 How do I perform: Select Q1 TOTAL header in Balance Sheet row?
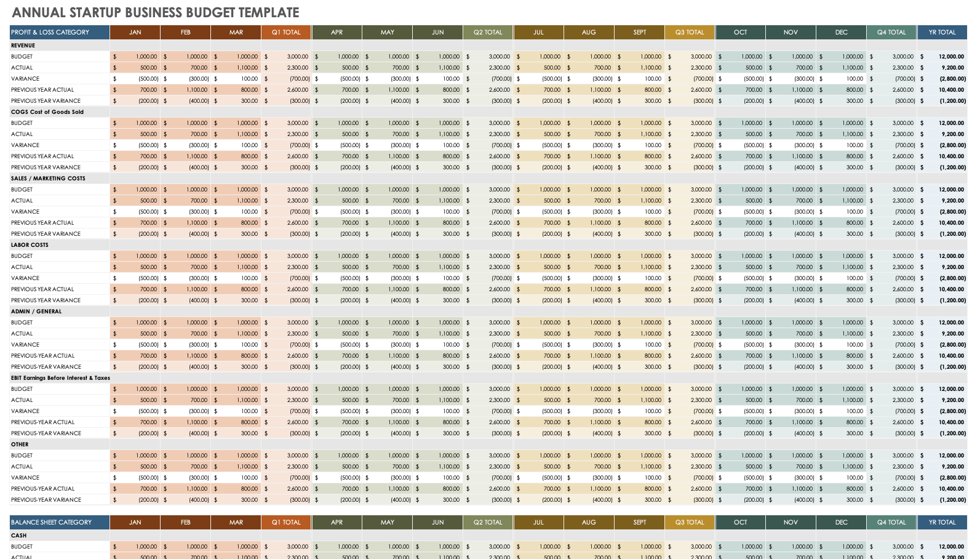287,522
